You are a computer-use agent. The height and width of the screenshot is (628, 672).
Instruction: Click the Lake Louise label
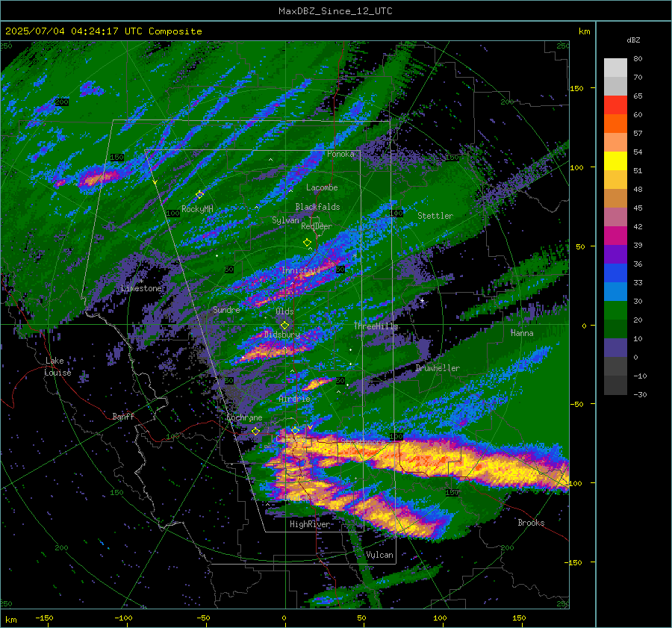tap(58, 367)
